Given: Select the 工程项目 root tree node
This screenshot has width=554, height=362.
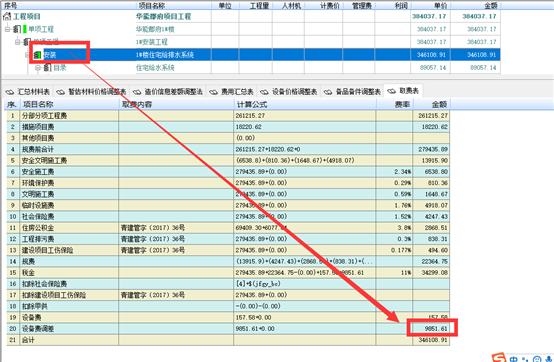Looking at the screenshot, I should [27, 16].
